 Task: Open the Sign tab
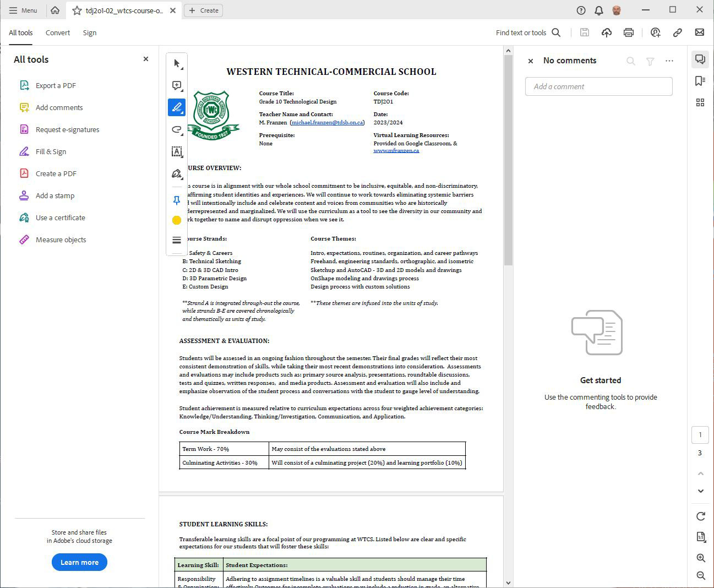coord(90,33)
